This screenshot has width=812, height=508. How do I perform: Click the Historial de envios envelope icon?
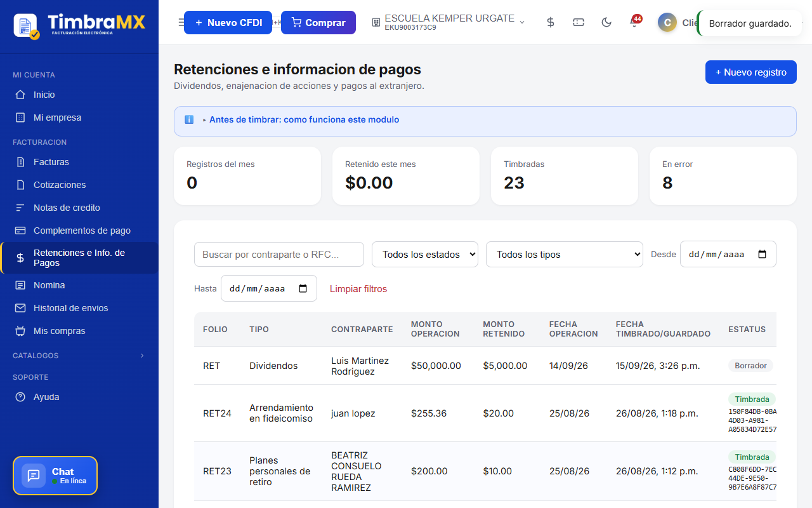tap(20, 308)
